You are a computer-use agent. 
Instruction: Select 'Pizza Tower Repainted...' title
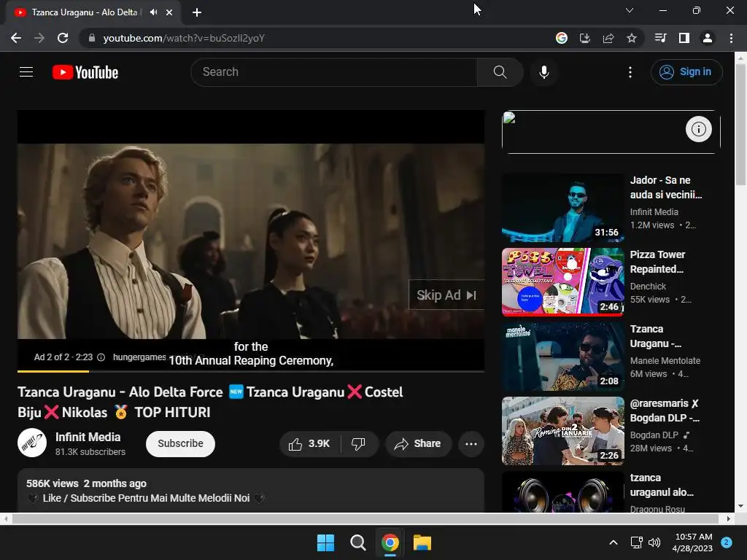(x=657, y=262)
